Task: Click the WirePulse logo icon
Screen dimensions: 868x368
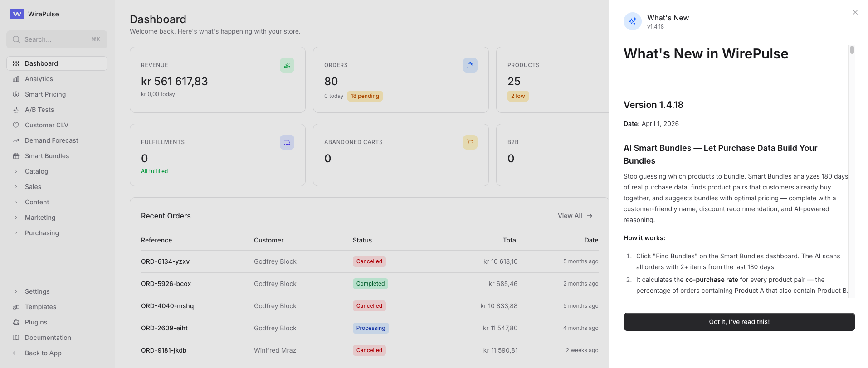Action: pyautogui.click(x=17, y=14)
